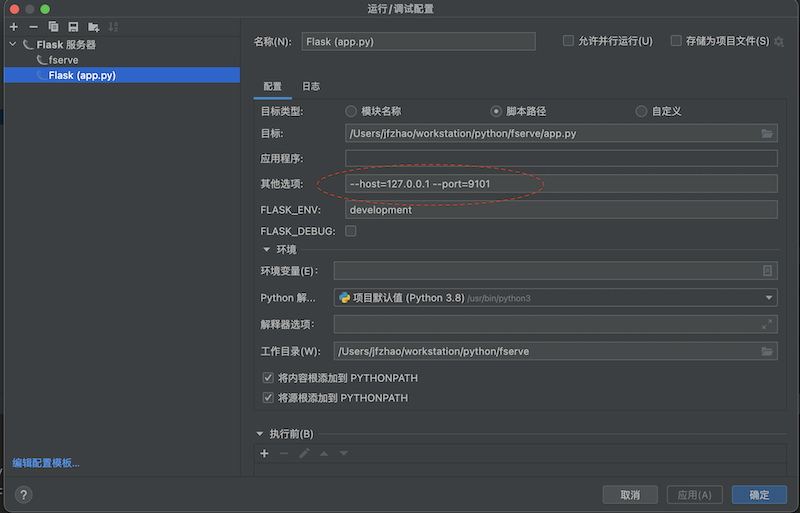
Task: Switch to the 日志 tab
Action: [311, 87]
